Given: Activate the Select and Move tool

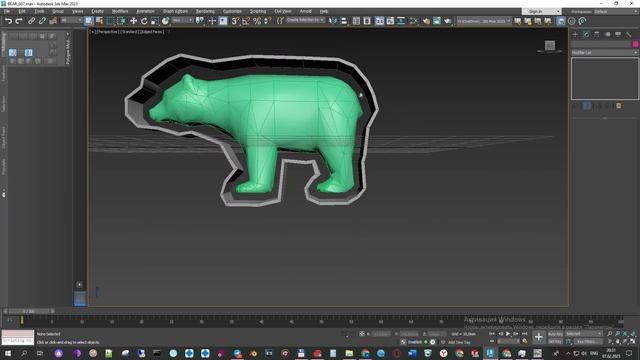Looking at the screenshot, I should pos(133,21).
